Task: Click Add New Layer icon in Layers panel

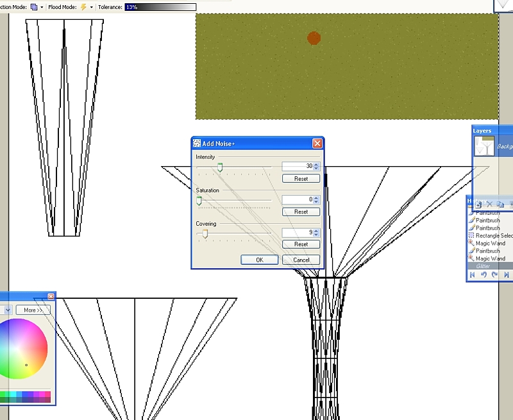Action: [478, 204]
